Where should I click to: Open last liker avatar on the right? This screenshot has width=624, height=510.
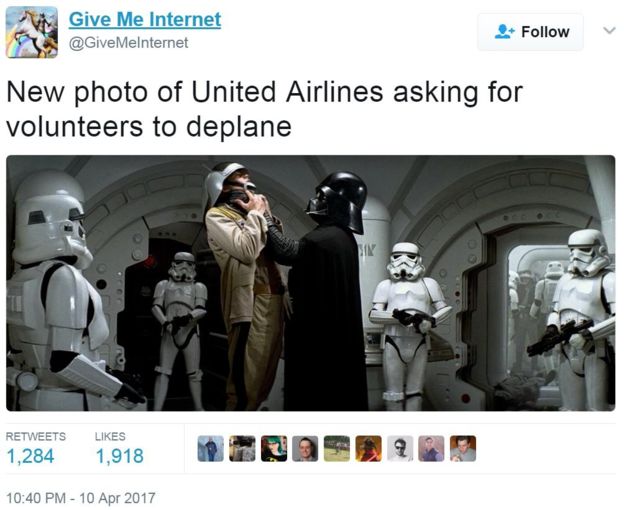click(463, 449)
